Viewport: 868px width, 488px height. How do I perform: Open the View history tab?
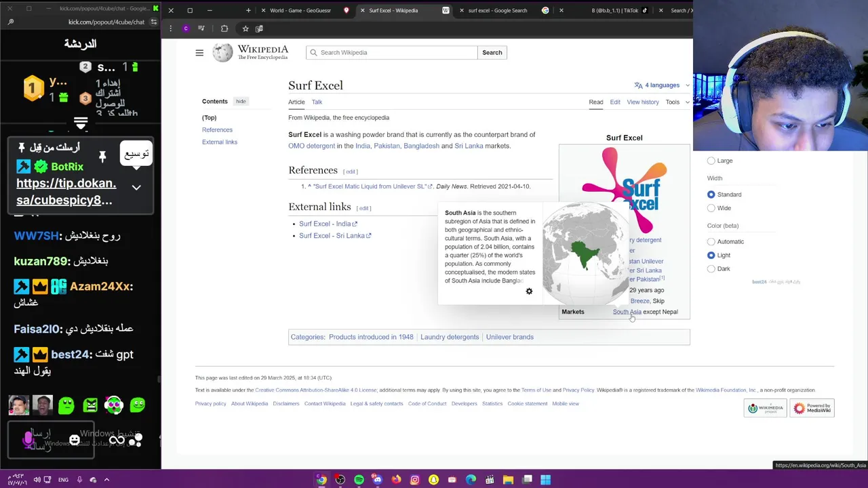coord(643,102)
